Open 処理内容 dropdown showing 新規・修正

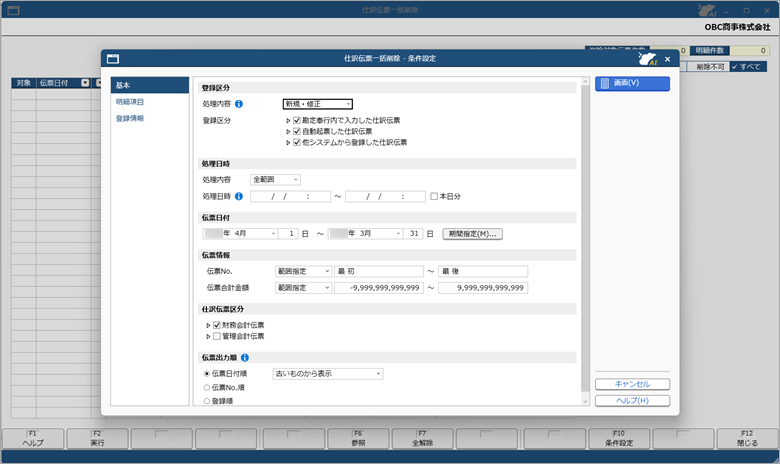tap(318, 104)
